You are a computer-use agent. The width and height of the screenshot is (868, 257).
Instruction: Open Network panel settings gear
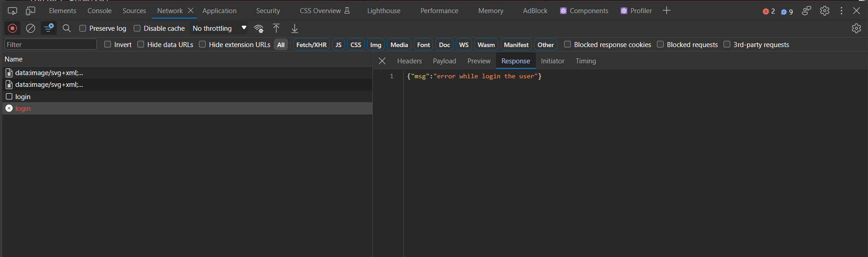pos(856,29)
